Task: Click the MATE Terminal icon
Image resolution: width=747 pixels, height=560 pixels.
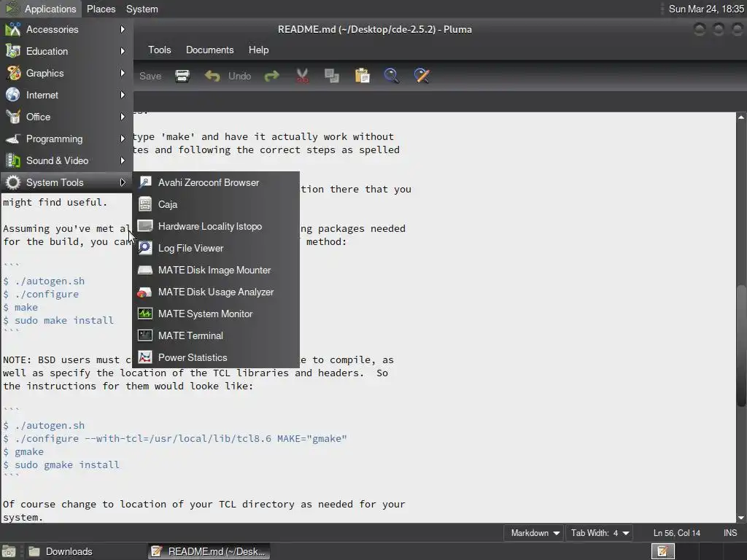Action: pos(145,335)
